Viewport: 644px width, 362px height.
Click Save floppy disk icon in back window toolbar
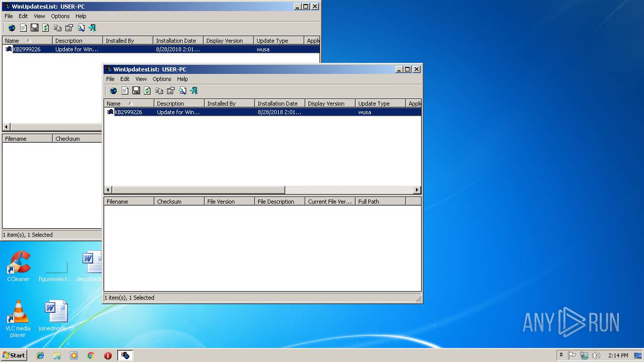(x=34, y=28)
